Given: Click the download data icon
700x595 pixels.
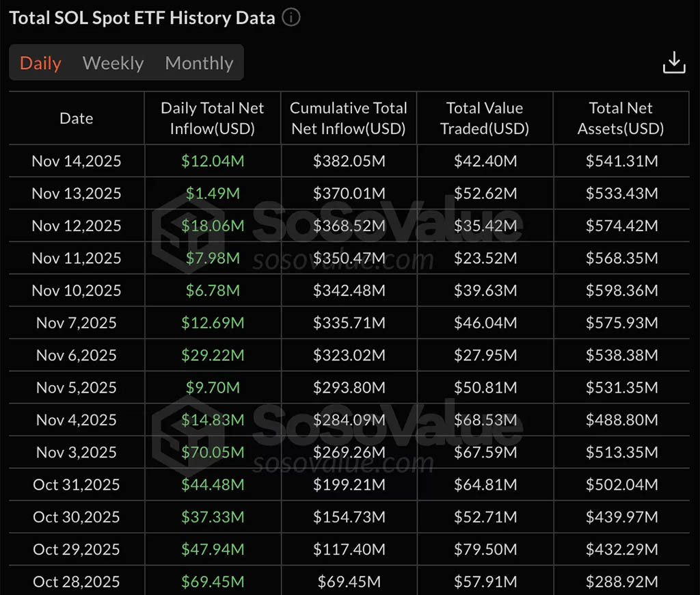Looking at the screenshot, I should (x=674, y=62).
